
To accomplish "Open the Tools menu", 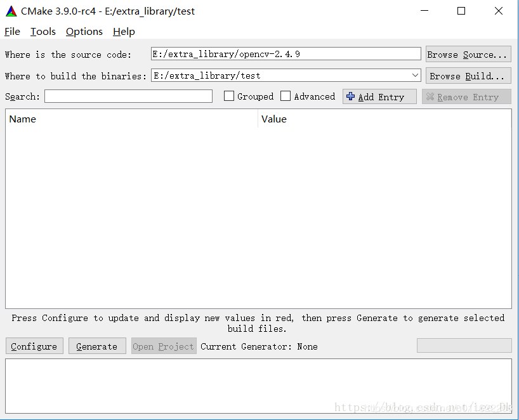I will [43, 32].
